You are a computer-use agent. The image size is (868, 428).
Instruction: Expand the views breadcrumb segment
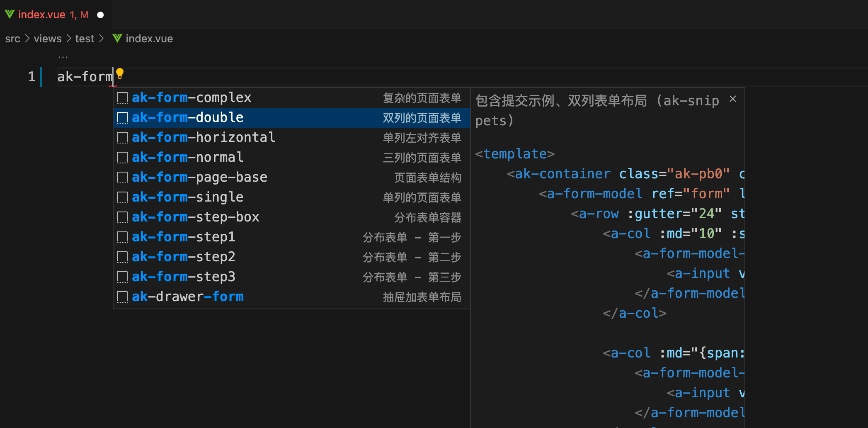[x=47, y=39]
